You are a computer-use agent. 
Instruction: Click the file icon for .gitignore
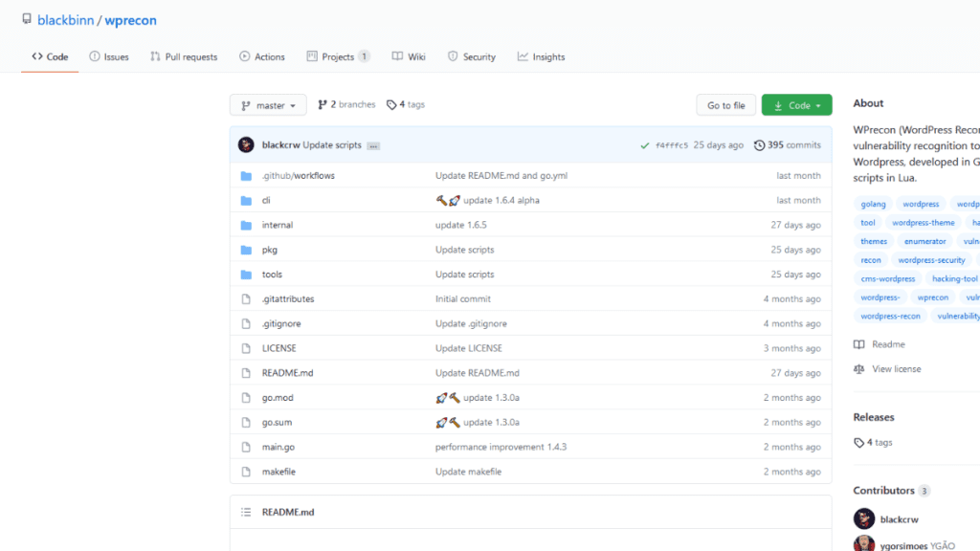tap(246, 323)
